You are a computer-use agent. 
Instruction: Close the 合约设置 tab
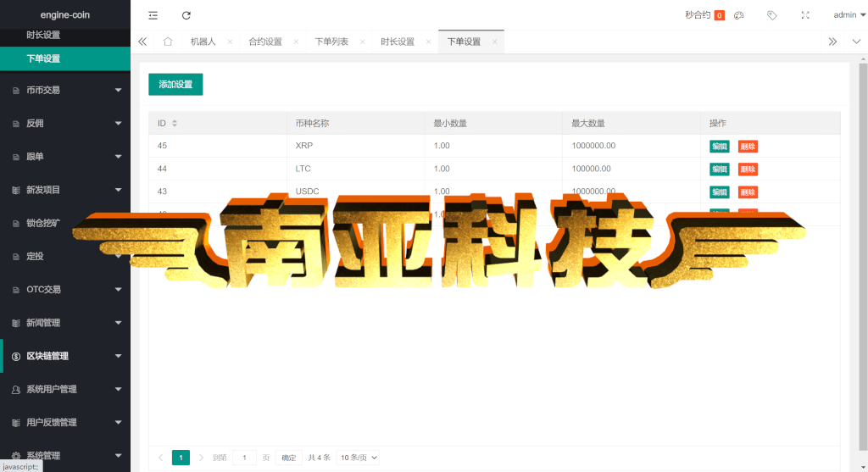point(296,42)
